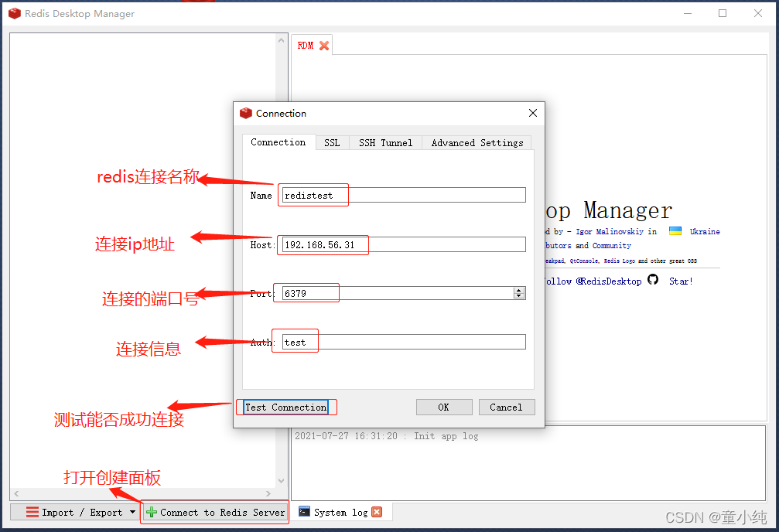Click the Redis cube icon in title bar

point(13,13)
